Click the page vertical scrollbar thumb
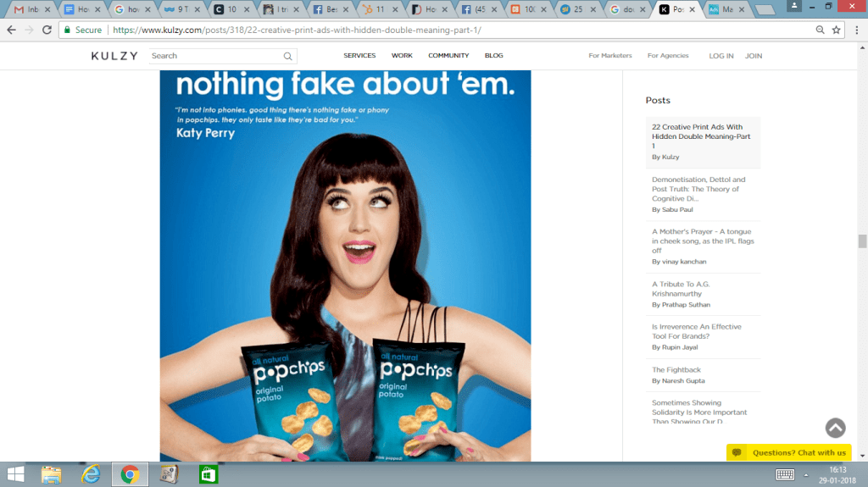This screenshot has width=868, height=487. (862, 241)
